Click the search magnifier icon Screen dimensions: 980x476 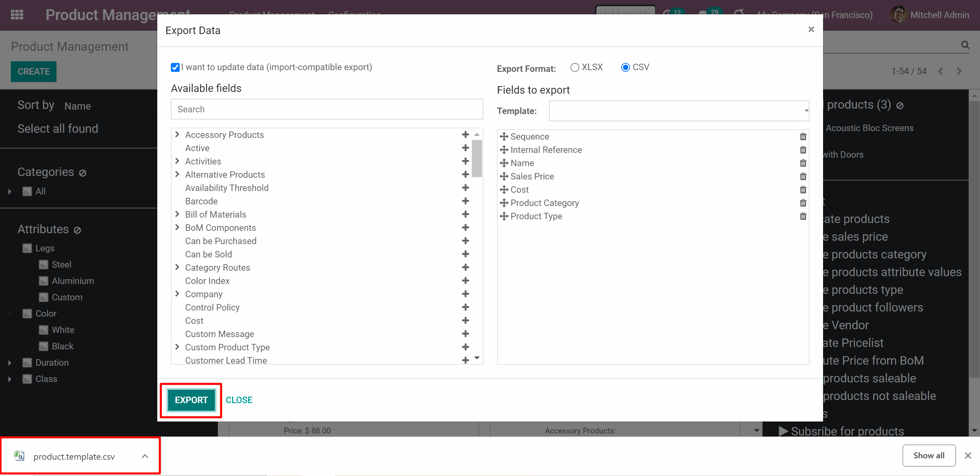(x=965, y=45)
